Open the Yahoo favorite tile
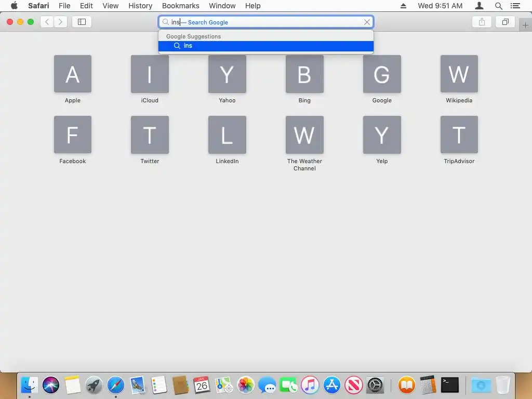 (227, 74)
